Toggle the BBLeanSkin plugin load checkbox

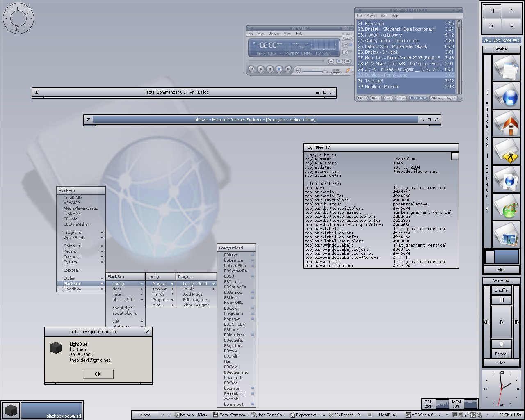tap(252, 266)
